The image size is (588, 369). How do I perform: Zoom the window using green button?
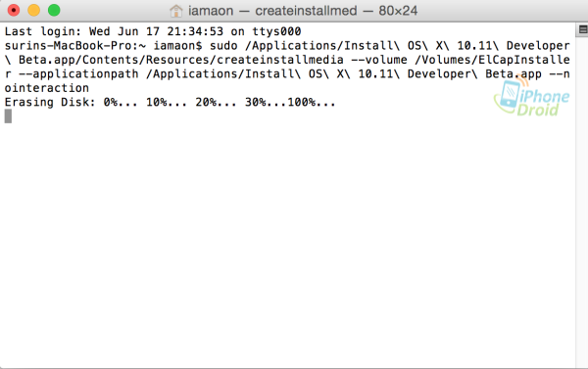point(54,10)
